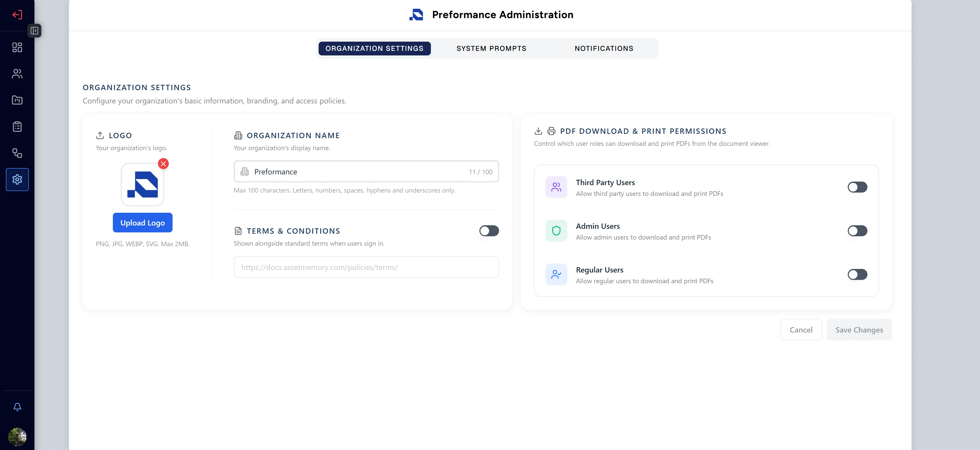
Task: Open the users icon in sidebar
Action: tap(17, 74)
